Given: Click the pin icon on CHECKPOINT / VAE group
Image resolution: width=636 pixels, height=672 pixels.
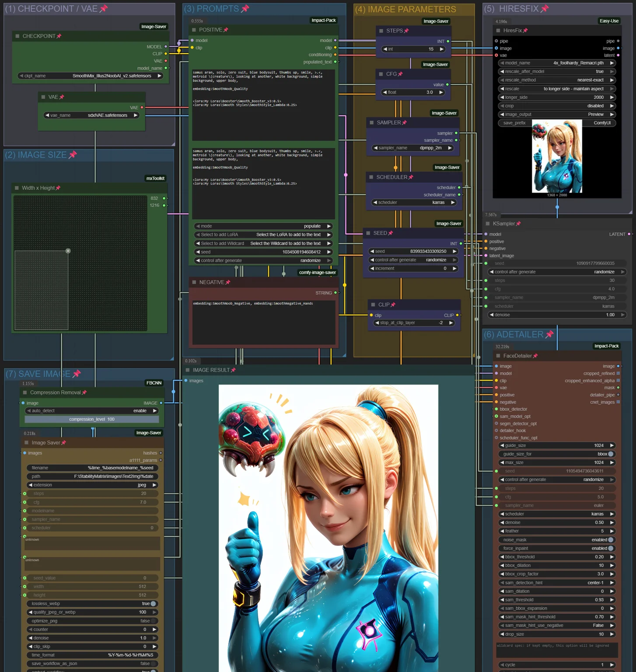Looking at the screenshot, I should [104, 9].
